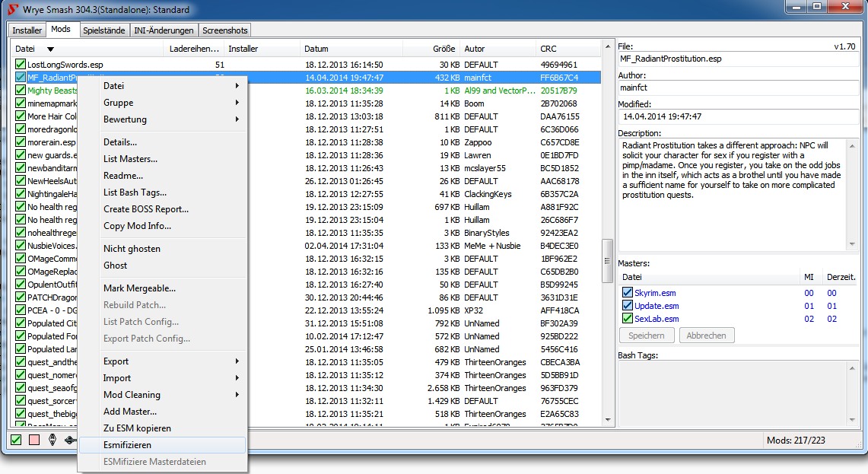The image size is (868, 474).
Task: Disable the minemapmarkers mod checkbox
Action: pyautogui.click(x=21, y=103)
